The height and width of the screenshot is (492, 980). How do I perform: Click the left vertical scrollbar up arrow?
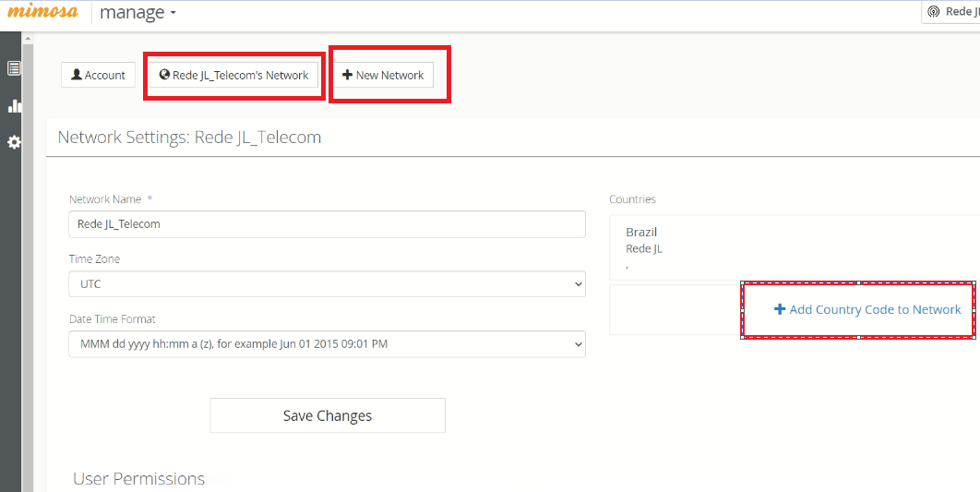(28, 39)
